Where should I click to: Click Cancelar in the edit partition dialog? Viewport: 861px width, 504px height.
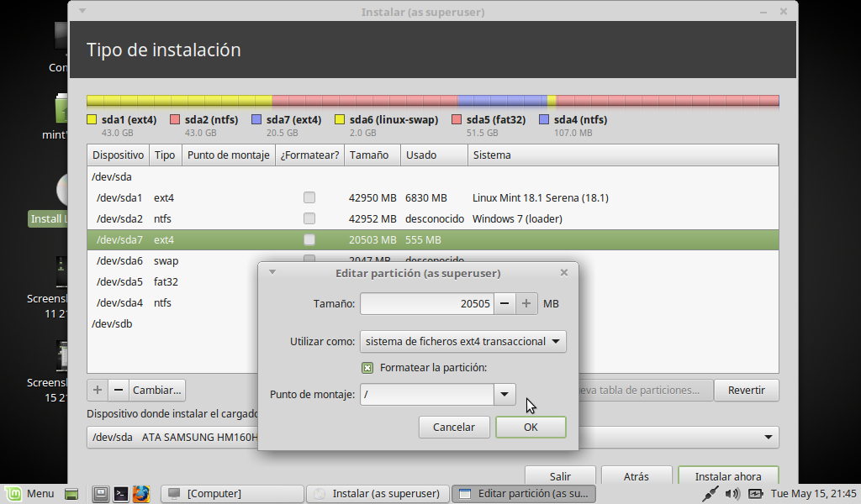pyautogui.click(x=454, y=427)
